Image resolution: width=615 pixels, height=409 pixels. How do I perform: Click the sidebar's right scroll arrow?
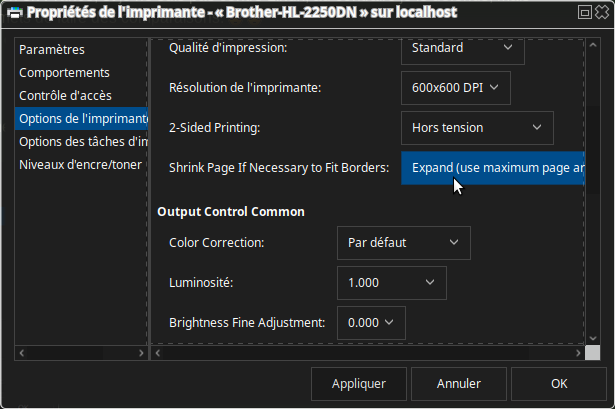(141, 353)
